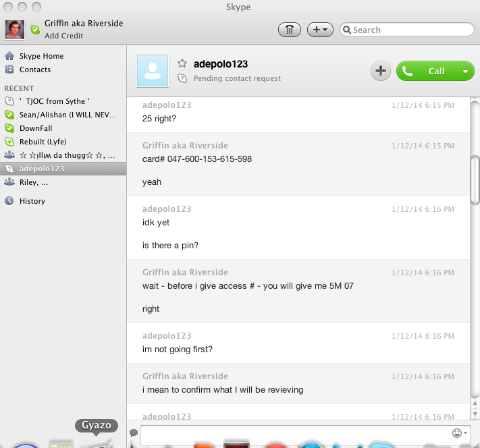Open the online status icon next to Griffin
The height and width of the screenshot is (448, 480).
[x=35, y=30]
